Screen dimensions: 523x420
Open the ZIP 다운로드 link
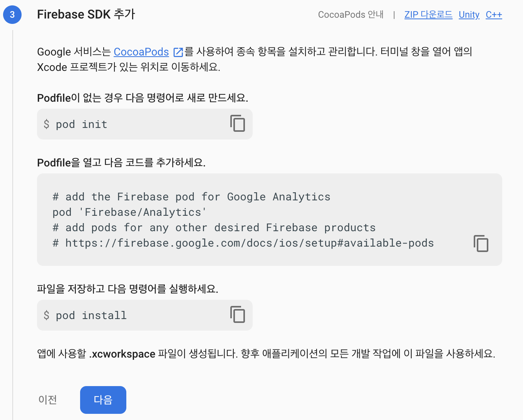click(x=428, y=15)
